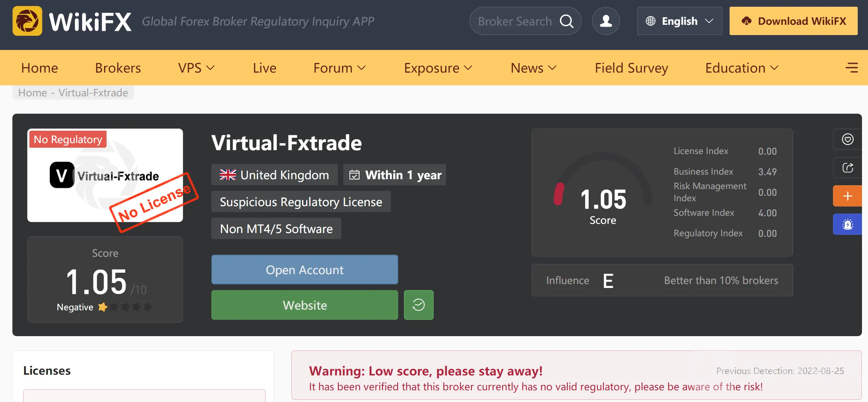
Task: Click the Software Index value 4.00
Action: click(767, 213)
